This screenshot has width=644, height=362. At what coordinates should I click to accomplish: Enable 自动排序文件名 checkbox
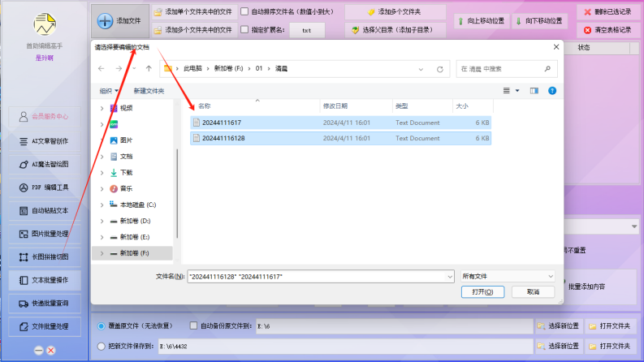244,11
